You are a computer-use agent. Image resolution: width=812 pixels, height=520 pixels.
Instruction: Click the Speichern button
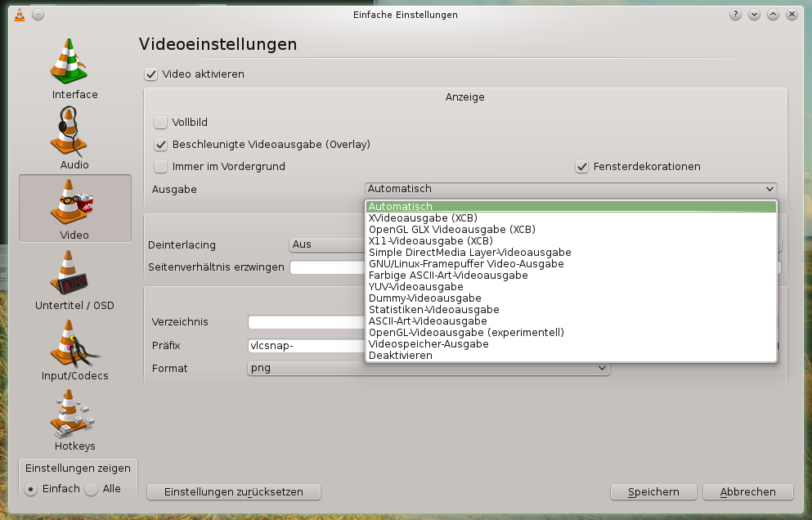tap(653, 492)
